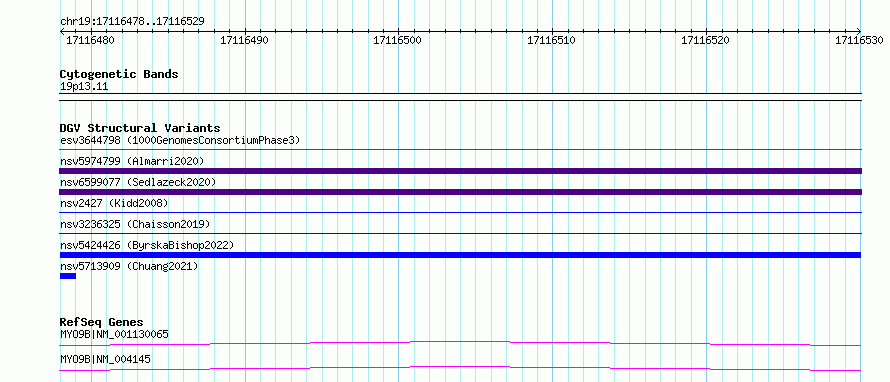Click ruler position 17116480
890x382 pixels.
[x=90, y=40]
